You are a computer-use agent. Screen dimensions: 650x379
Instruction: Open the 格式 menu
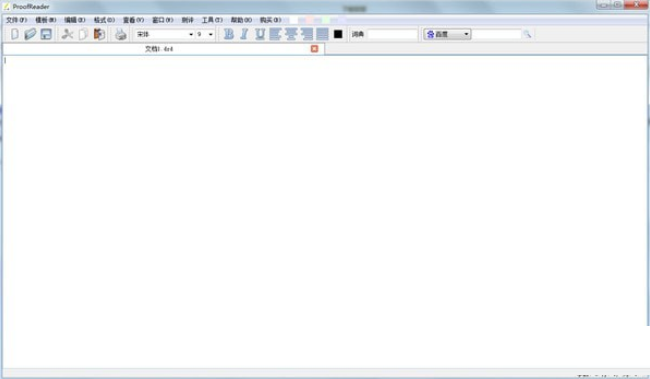104,20
